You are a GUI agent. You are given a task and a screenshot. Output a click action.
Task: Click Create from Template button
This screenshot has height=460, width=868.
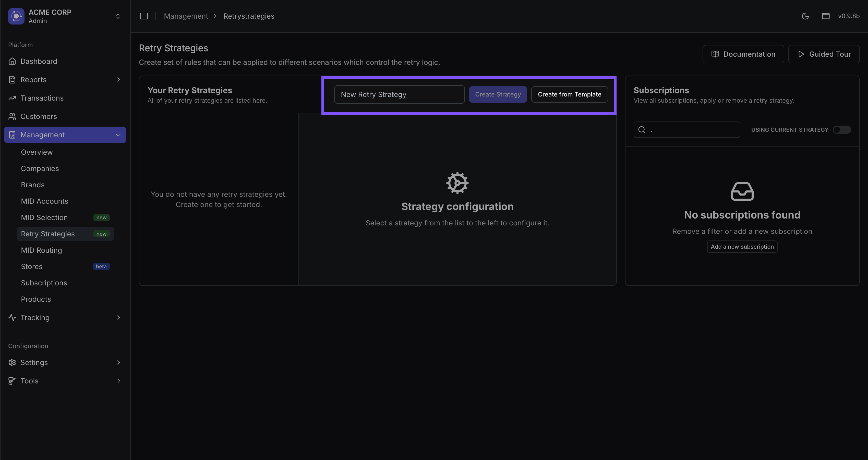(569, 94)
